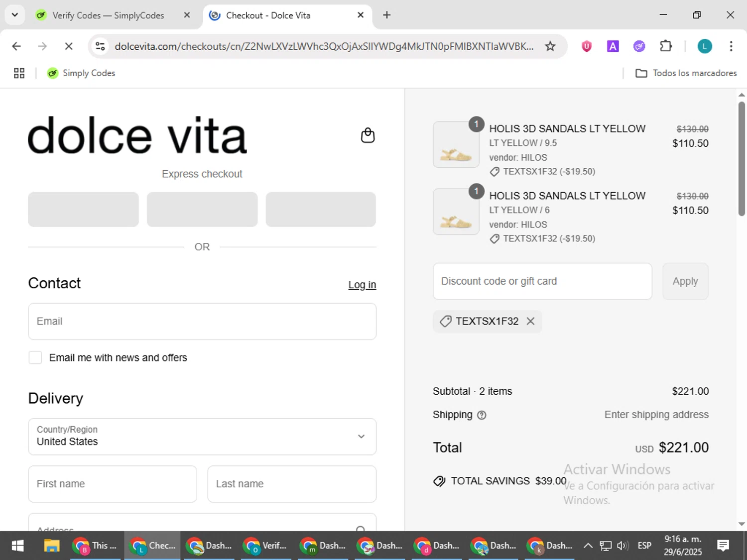Screen dimensions: 747x560
Task: Expand the Country/Region dropdown
Action: [202, 437]
